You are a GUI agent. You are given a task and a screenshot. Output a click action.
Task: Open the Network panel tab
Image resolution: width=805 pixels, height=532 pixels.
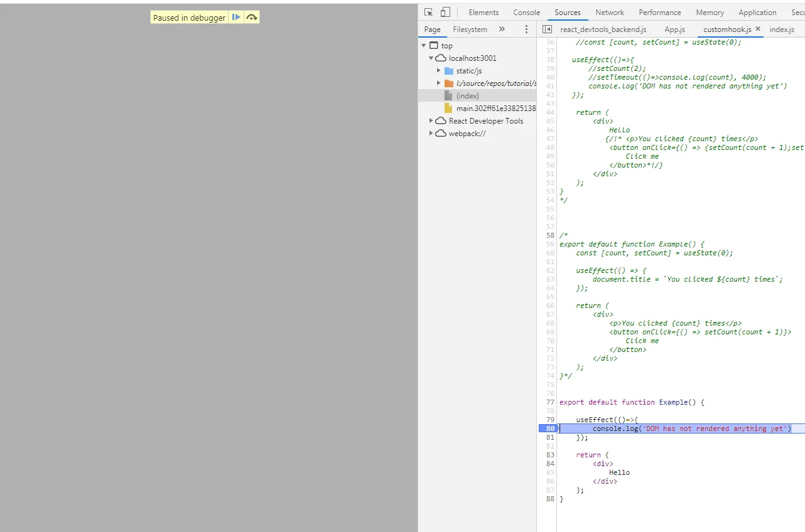click(x=610, y=13)
